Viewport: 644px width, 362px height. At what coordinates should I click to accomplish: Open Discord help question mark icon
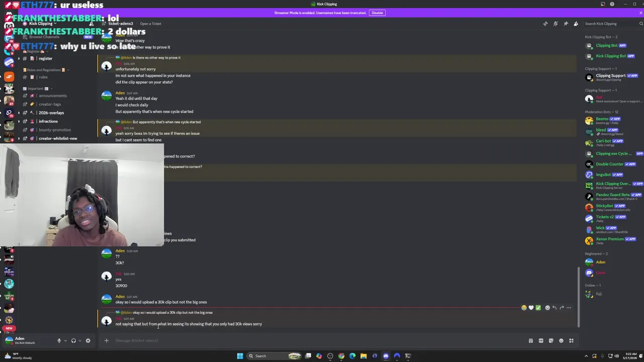(x=612, y=4)
